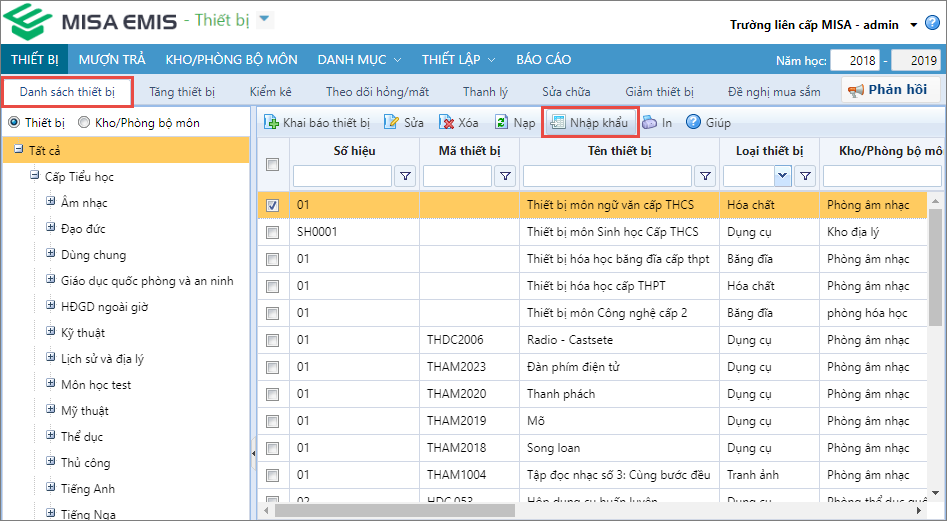Viewport: 947px width, 521px height.
Task: Open Giúp help icon
Action: pyautogui.click(x=693, y=123)
